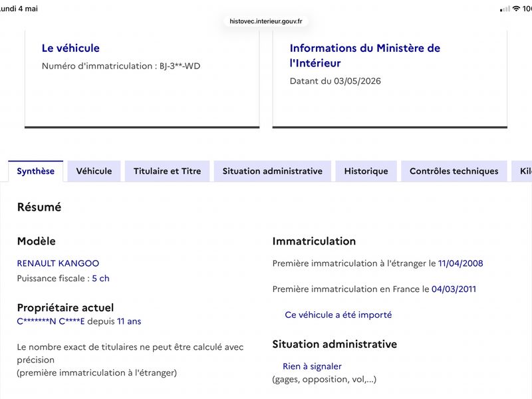Select the RENAULT KANGOO model text
Screen dimensions: 532x399
point(58,263)
